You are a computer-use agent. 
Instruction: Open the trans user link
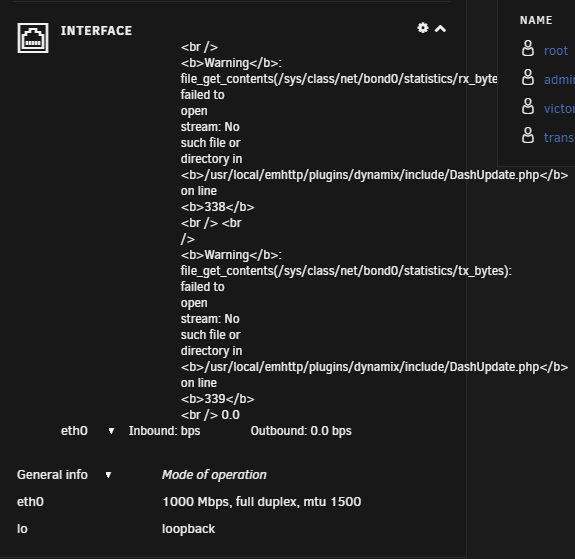559,138
